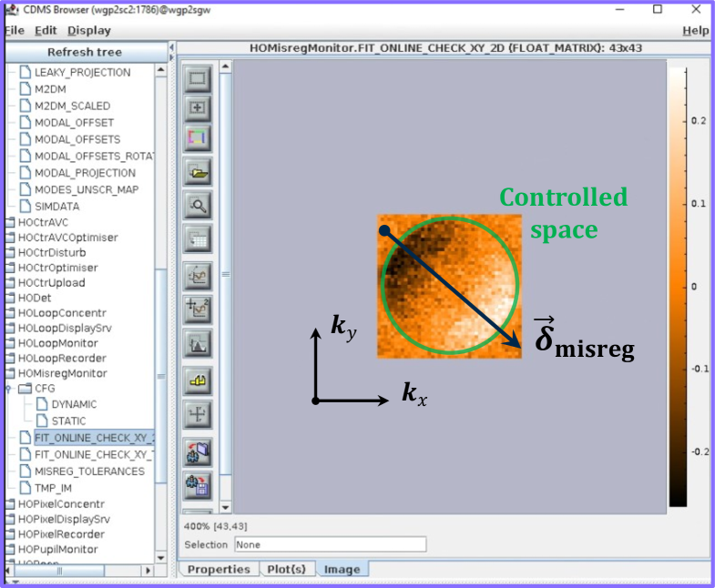Screen dimensions: 715x588
Task: Open the Display menu
Action: 89,31
